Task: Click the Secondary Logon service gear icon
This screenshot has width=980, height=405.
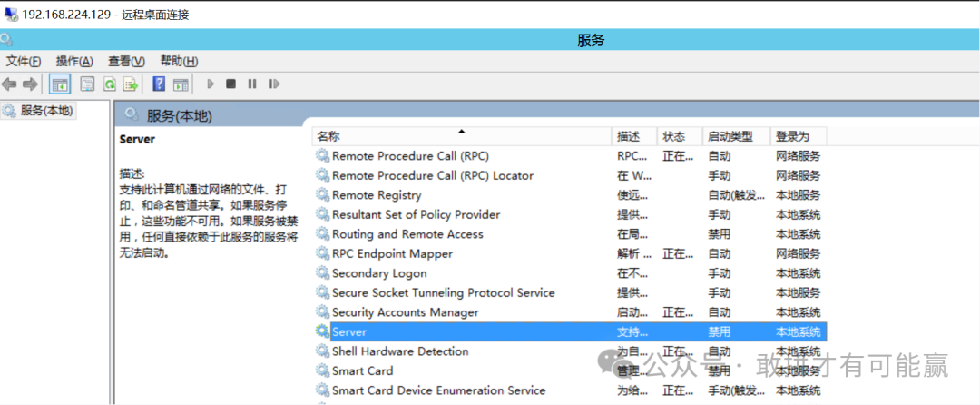Action: 322,273
